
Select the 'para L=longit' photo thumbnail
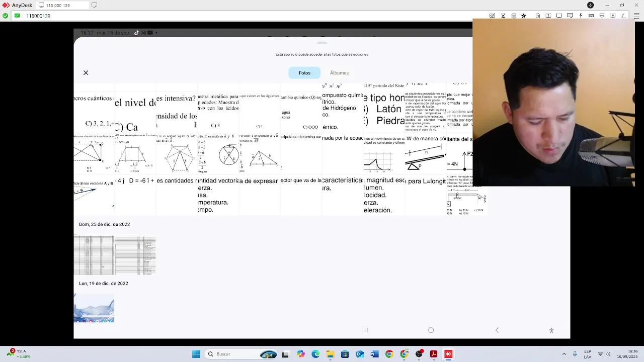(426, 195)
